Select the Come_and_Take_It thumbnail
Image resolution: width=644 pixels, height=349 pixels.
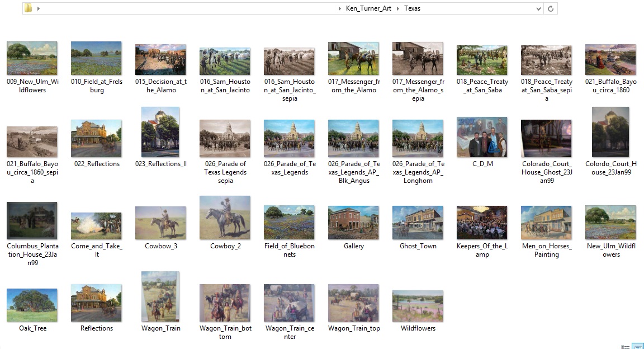point(96,226)
